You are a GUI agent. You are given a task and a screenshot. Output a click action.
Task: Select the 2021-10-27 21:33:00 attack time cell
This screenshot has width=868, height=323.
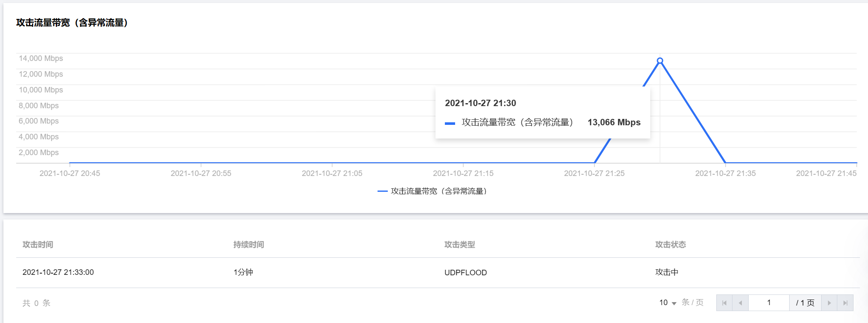58,272
